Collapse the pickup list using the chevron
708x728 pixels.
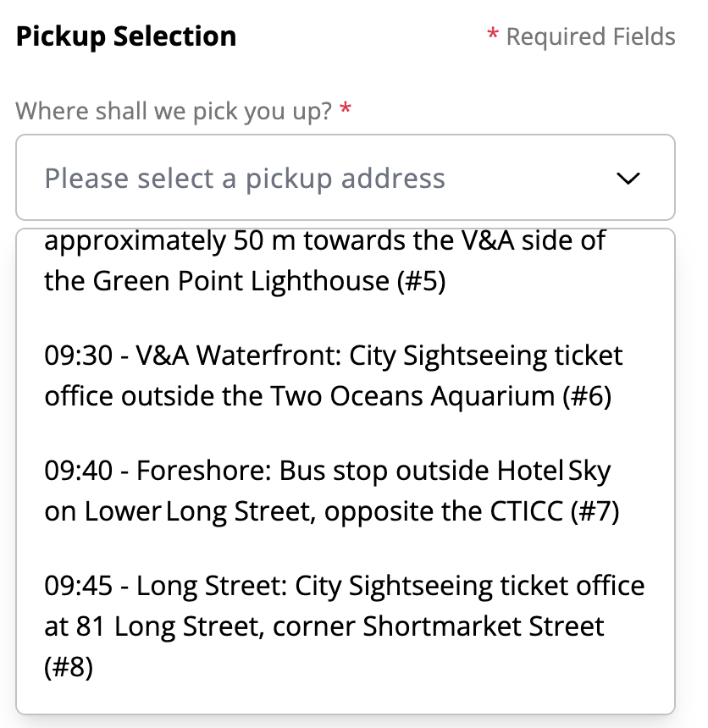pyautogui.click(x=628, y=179)
